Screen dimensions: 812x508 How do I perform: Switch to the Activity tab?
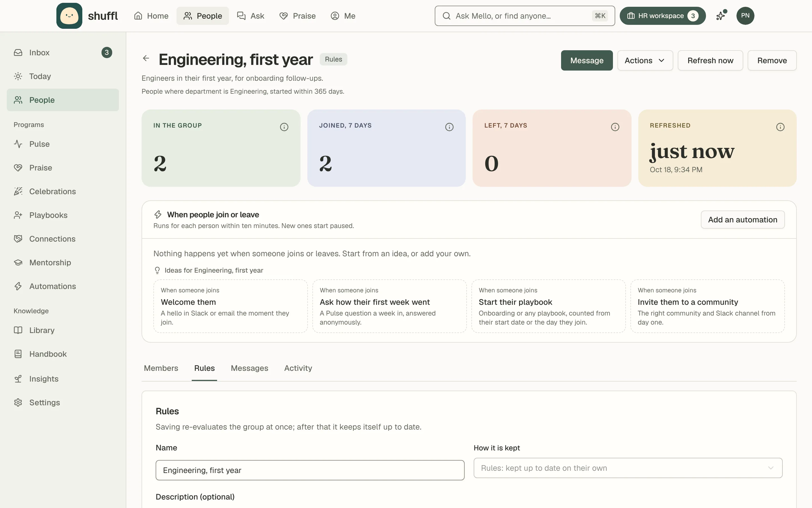tap(298, 368)
